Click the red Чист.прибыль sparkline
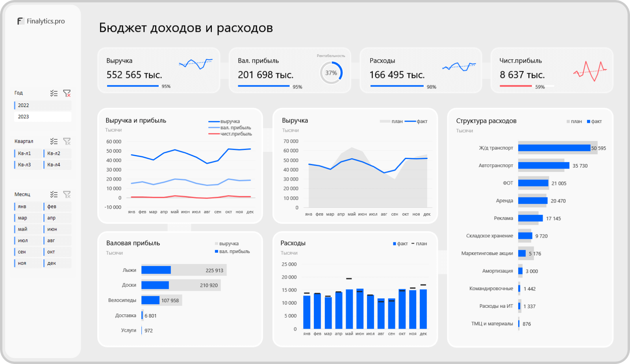The width and height of the screenshot is (630, 364). [590, 71]
